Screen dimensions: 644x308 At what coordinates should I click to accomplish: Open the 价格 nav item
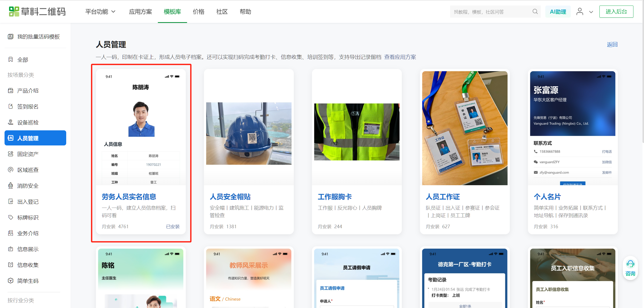pyautogui.click(x=199, y=12)
